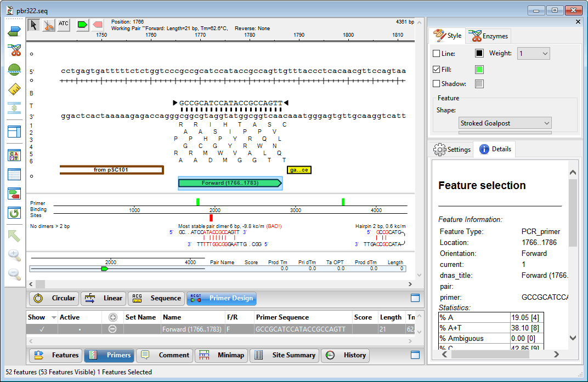Sort by the Score column header
Screen dimensions: 588x382
(x=363, y=317)
